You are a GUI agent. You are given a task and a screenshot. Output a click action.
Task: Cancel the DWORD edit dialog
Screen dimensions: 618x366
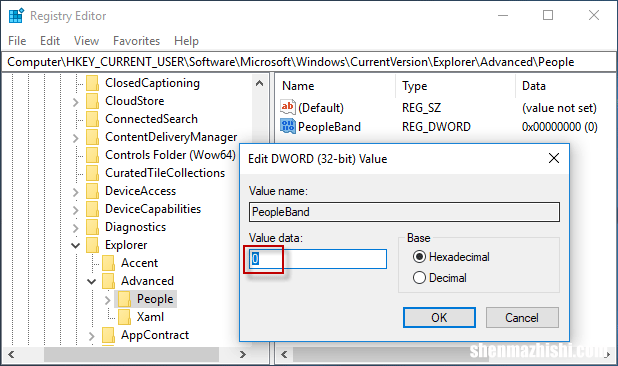pos(522,318)
